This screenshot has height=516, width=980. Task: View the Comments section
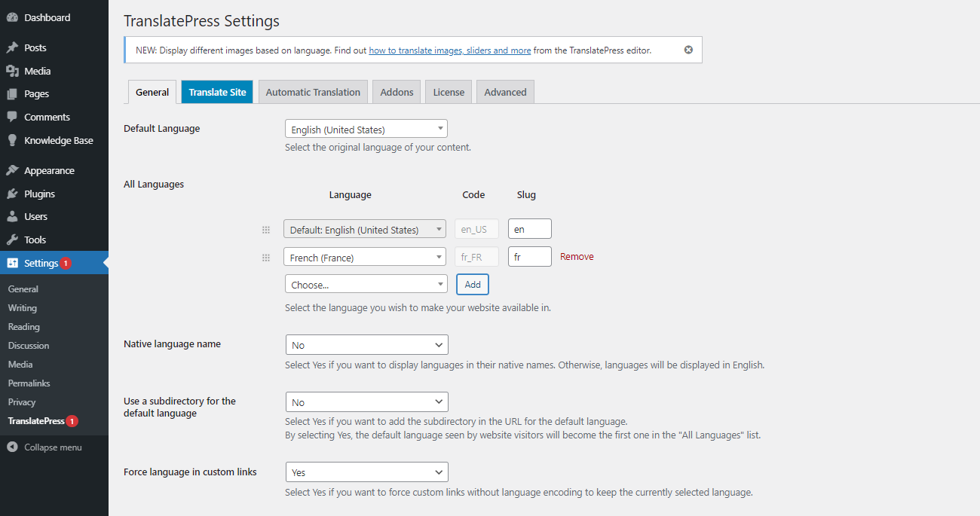point(47,117)
